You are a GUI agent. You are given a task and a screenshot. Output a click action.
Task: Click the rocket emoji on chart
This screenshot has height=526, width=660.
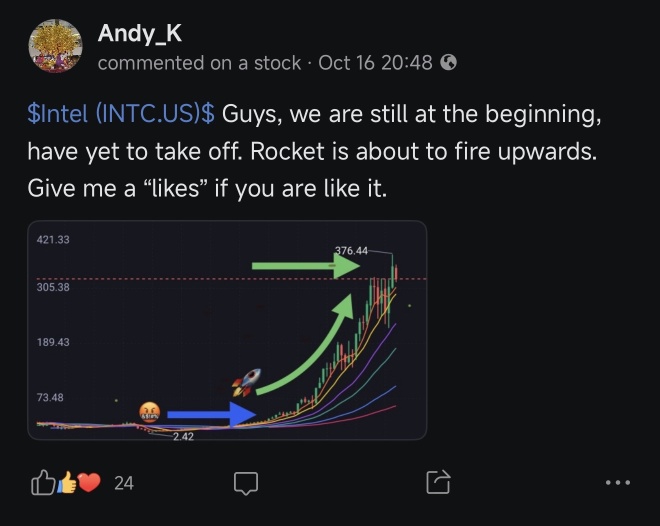247,383
